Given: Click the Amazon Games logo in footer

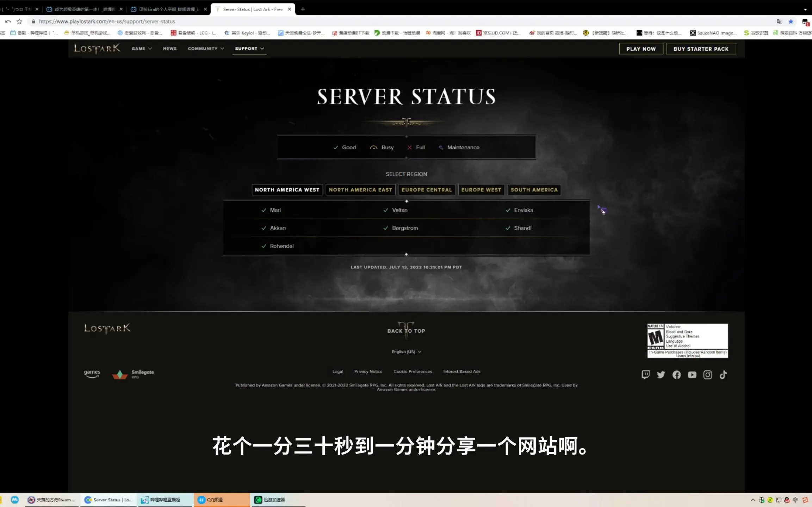Looking at the screenshot, I should click(92, 374).
